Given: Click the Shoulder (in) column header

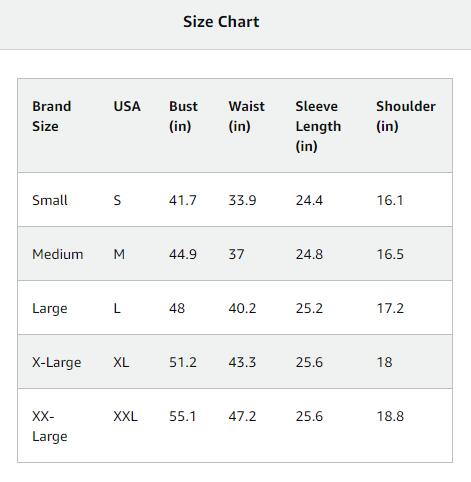Looking at the screenshot, I should 406,116.
